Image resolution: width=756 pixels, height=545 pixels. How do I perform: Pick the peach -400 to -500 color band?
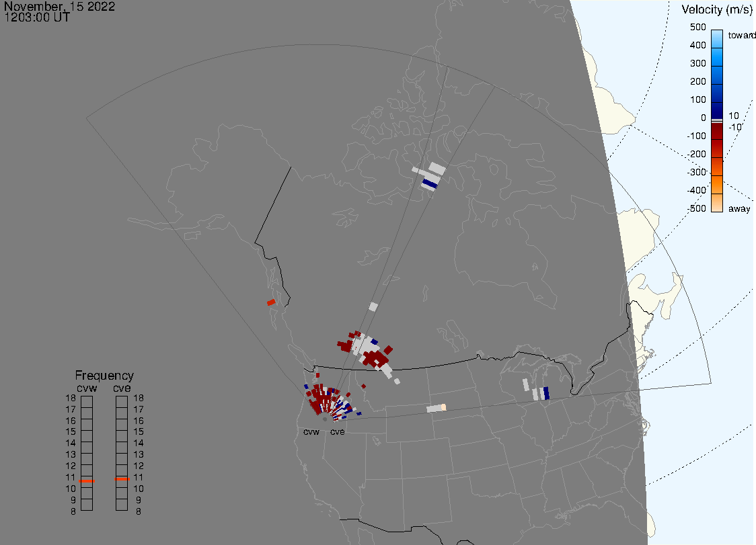pos(717,203)
